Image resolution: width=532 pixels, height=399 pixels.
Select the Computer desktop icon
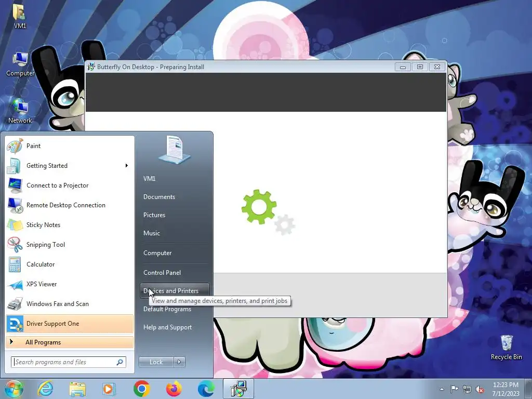20,64
